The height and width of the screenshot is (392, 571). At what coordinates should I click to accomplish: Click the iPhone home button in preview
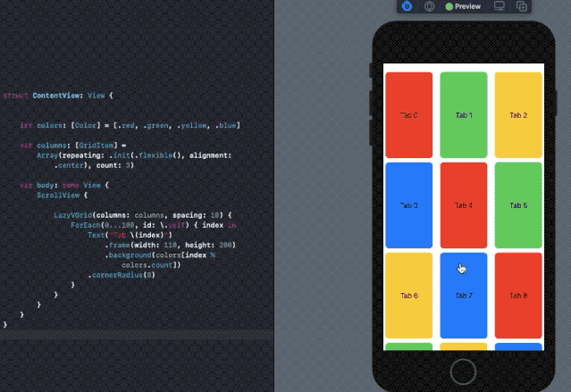tap(463, 371)
